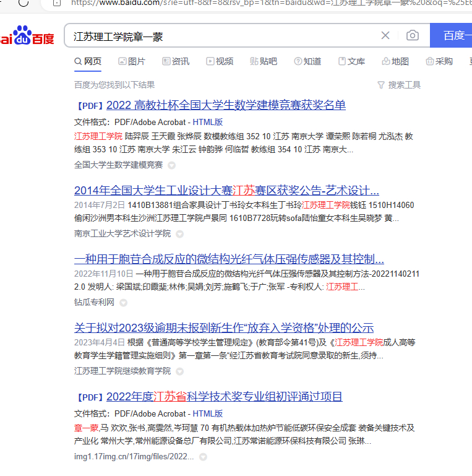Expand dropdown next to 钻瓜专利网
472x476 pixels.
click(123, 303)
